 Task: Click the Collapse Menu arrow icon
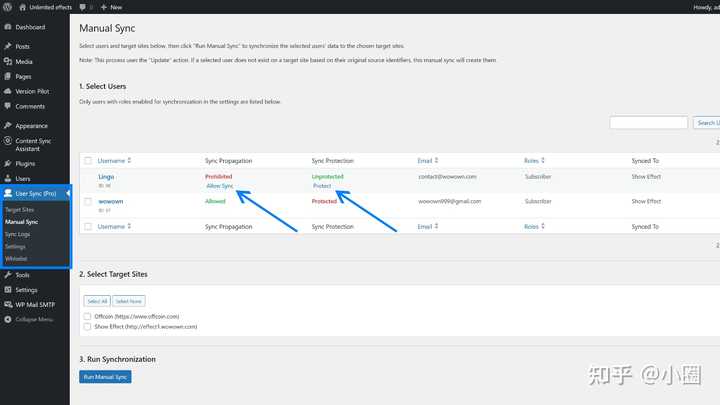point(8,319)
